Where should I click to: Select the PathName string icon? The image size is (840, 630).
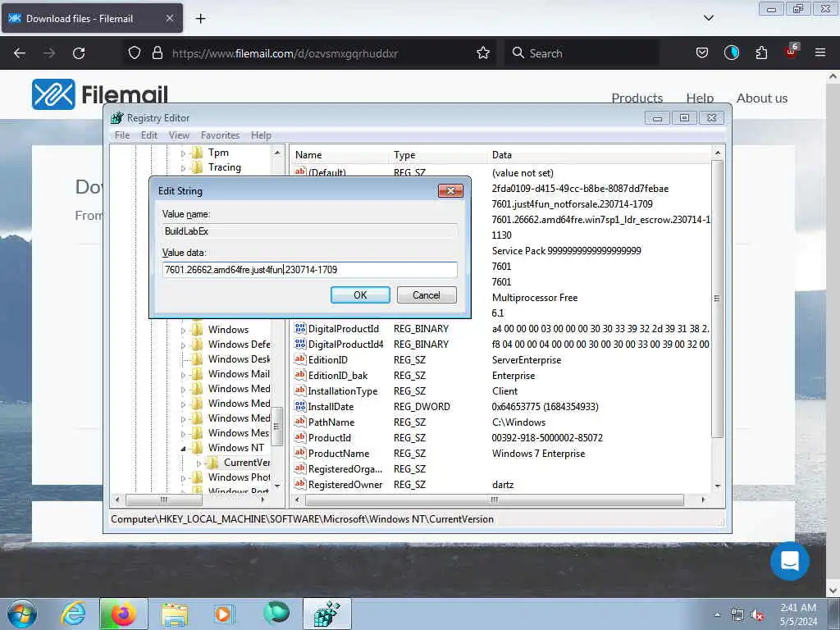pyautogui.click(x=300, y=422)
